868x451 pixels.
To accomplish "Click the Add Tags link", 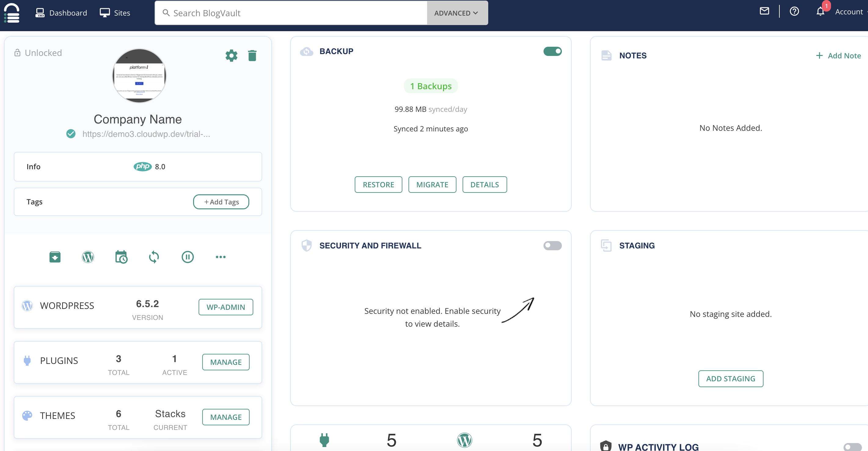I will (221, 202).
